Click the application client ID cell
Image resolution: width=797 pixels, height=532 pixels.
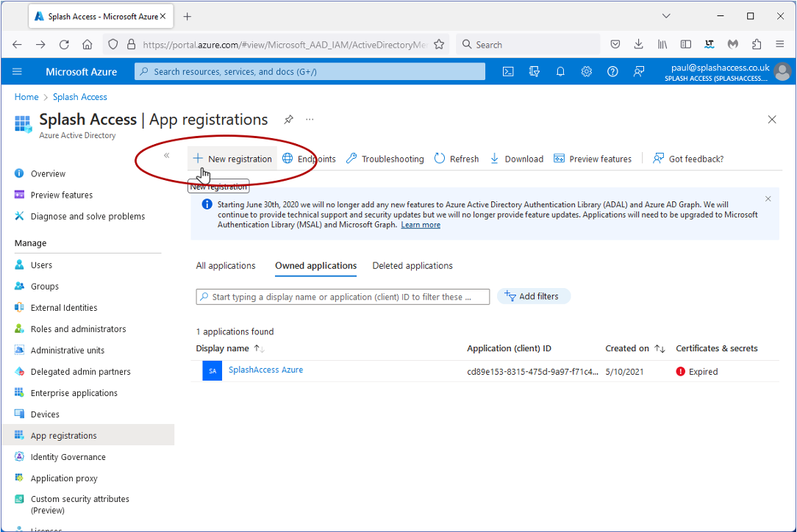click(533, 372)
